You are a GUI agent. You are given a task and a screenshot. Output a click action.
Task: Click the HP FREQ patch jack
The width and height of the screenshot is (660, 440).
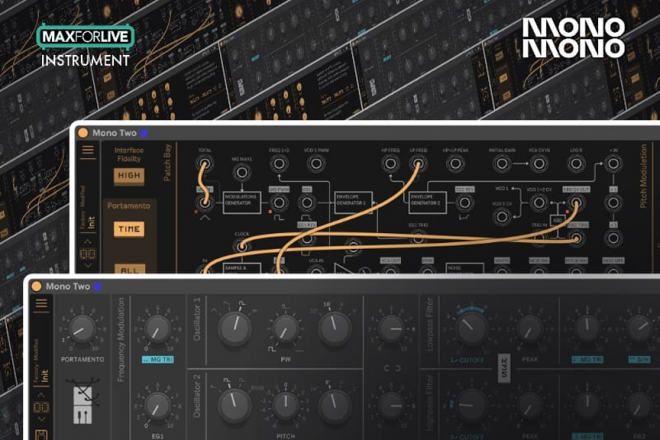390,164
